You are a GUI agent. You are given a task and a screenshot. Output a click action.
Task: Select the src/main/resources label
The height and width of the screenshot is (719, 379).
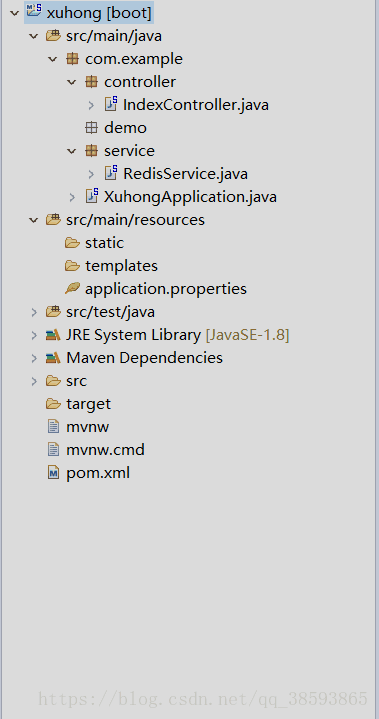135,220
